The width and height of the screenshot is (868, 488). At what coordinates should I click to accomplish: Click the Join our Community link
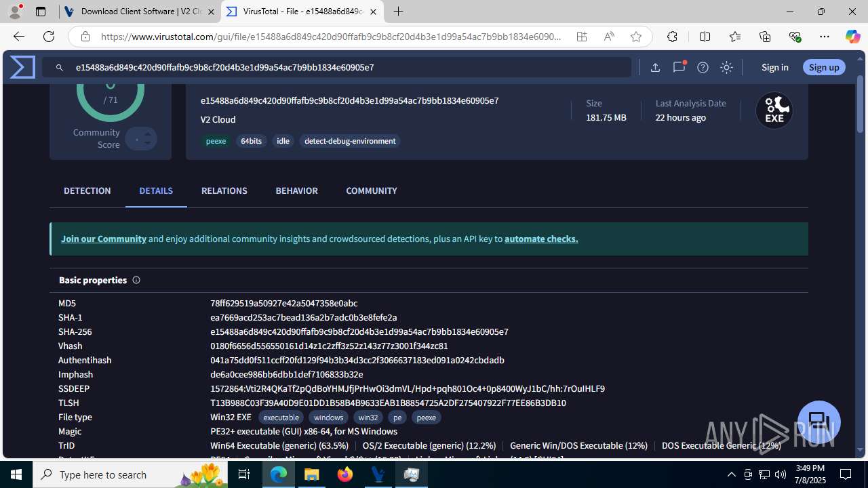(104, 239)
